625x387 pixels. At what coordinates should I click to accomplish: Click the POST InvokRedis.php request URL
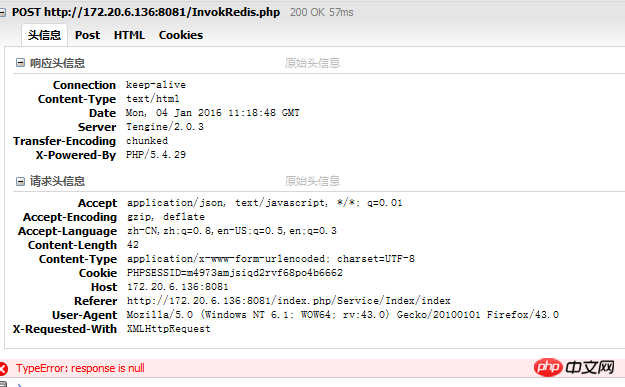(x=146, y=12)
